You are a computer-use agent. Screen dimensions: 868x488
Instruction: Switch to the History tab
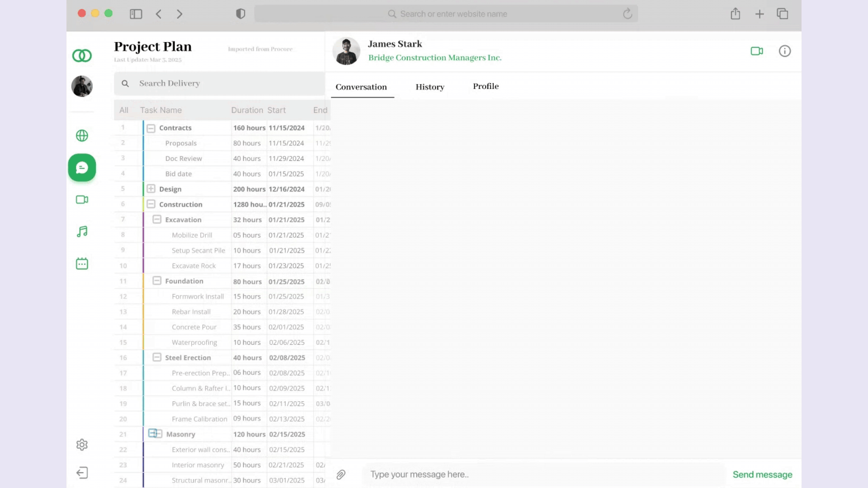(430, 87)
